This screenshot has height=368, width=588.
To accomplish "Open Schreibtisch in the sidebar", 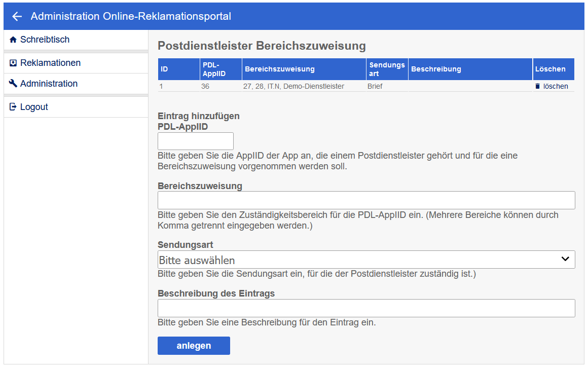I will (45, 40).
